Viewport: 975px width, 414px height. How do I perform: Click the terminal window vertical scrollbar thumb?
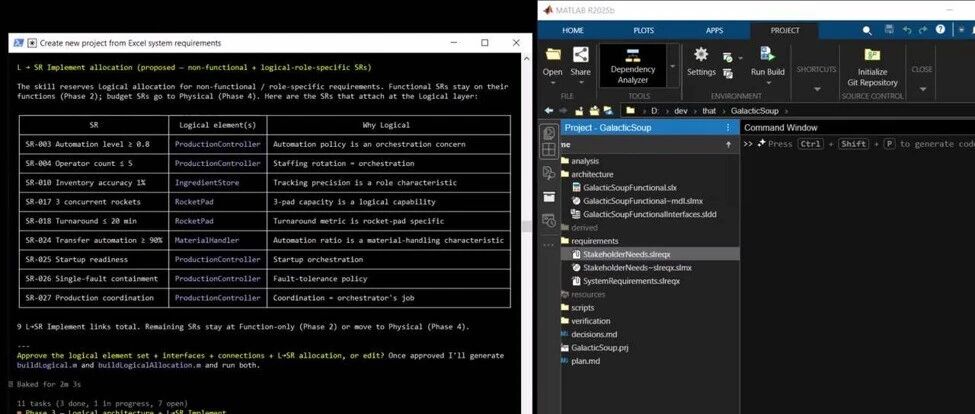tap(526, 227)
